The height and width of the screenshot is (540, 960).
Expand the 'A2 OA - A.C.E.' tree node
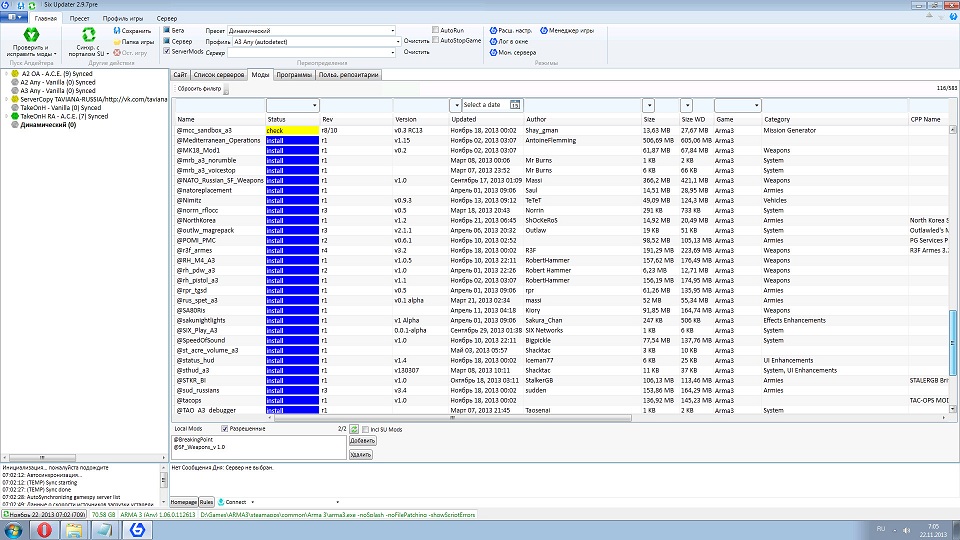pos(4,73)
